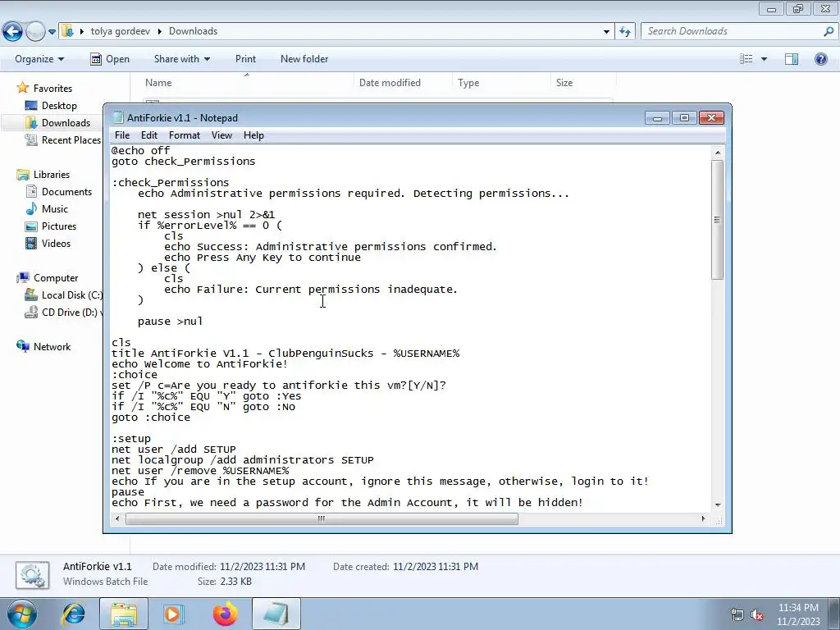This screenshot has width=840, height=630.
Task: Sort by Size column header
Action: (x=564, y=83)
